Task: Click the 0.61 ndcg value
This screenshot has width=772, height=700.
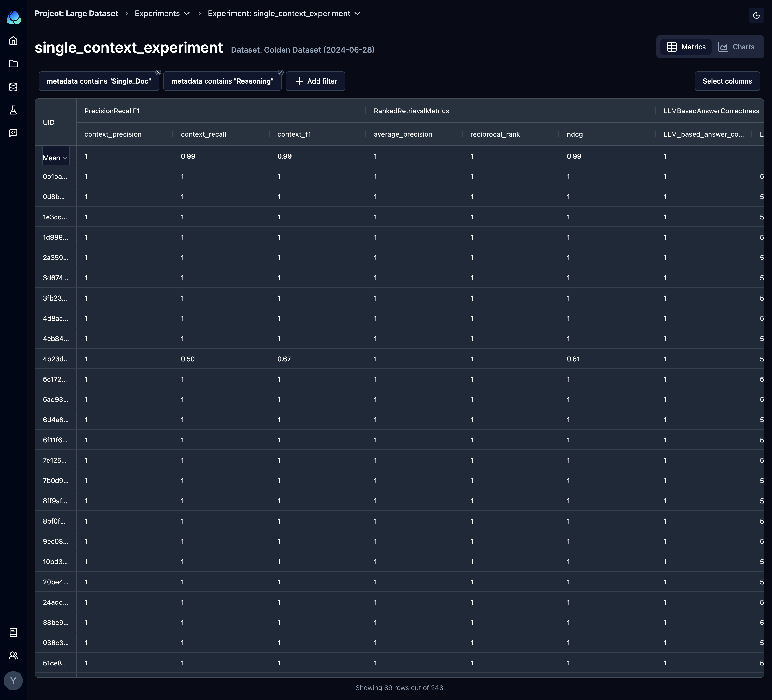Action: click(x=573, y=359)
